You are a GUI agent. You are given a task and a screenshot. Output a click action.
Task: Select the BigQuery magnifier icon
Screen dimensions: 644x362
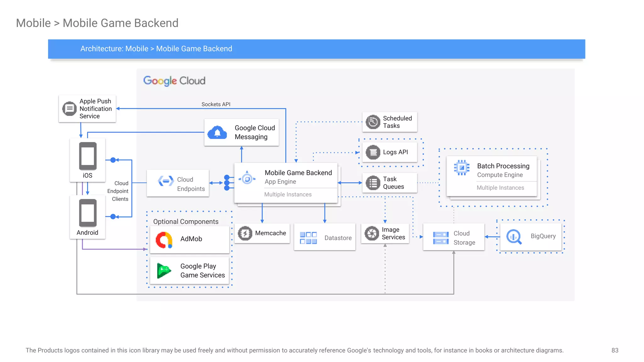(x=514, y=237)
